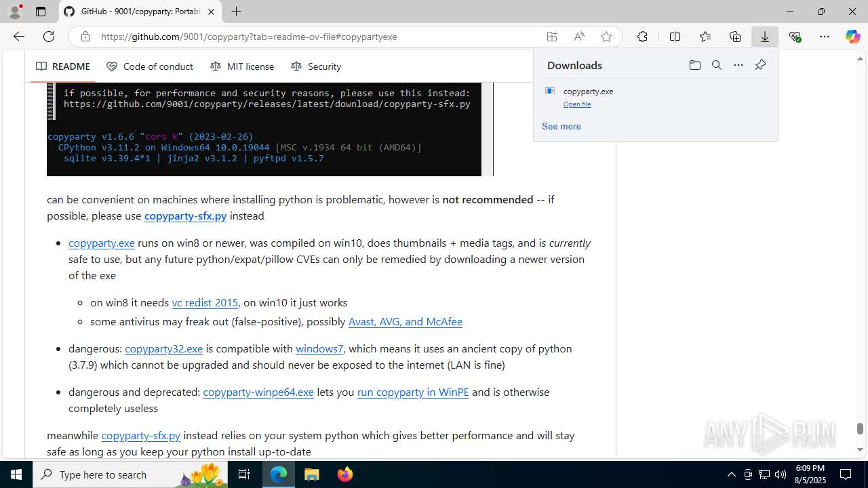Go back to previous page

(x=18, y=37)
